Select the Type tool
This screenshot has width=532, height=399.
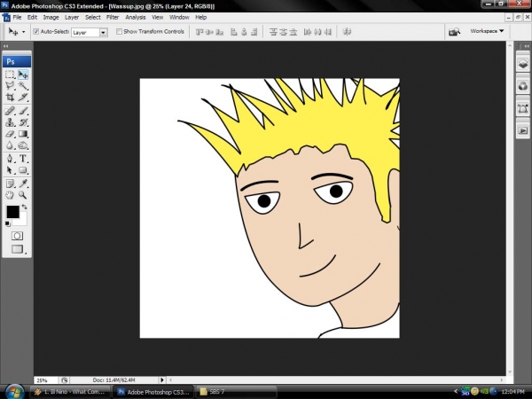pyautogui.click(x=23, y=159)
